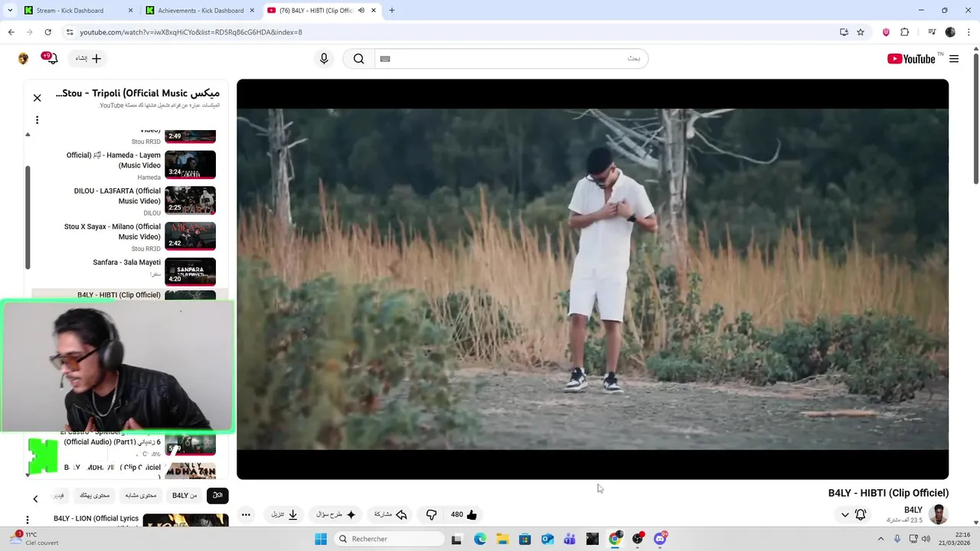The image size is (980, 551).
Task: Select the 'الكل' (All) filter chip
Action: point(217,496)
